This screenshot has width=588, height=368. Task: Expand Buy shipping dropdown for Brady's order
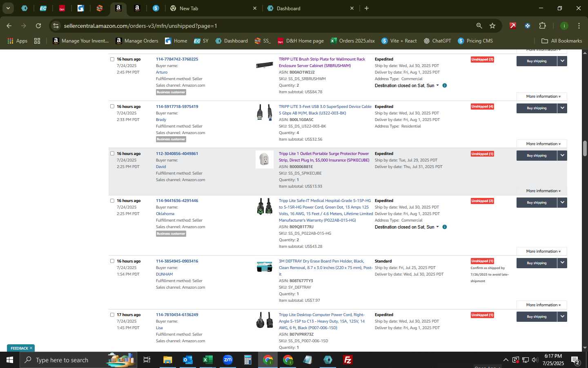pos(562,108)
